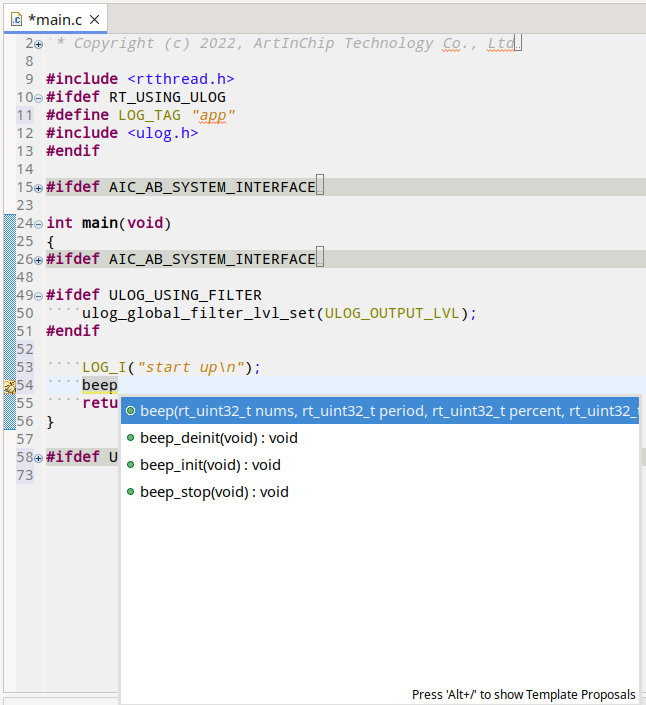646x705 pixels.
Task: Expand the folded #ifdef block at line 58
Action: tap(39, 458)
